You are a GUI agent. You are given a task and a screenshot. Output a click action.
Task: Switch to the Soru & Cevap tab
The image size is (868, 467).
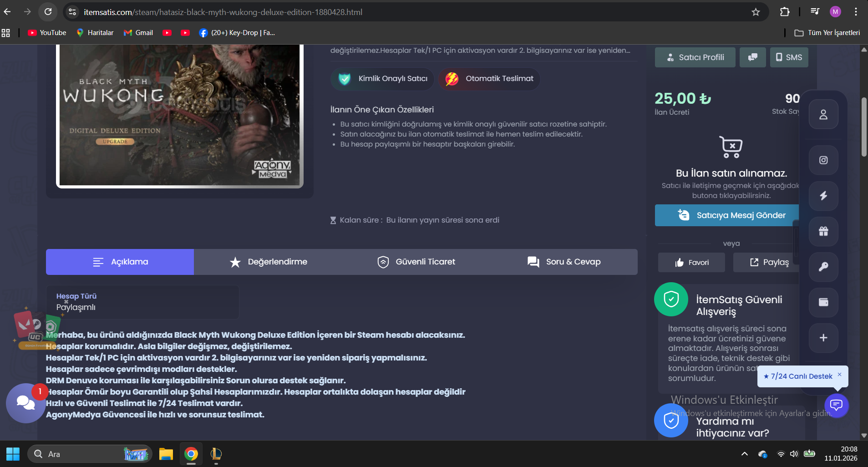point(563,262)
